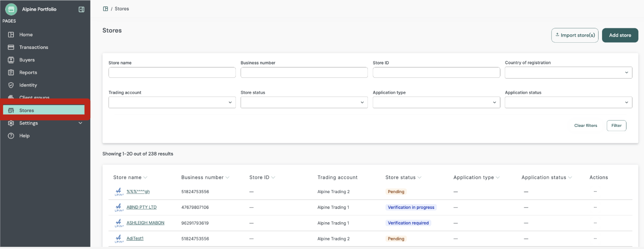Open actions menu for ASHLEIGH MABON
The image size is (644, 249).
click(x=595, y=223)
